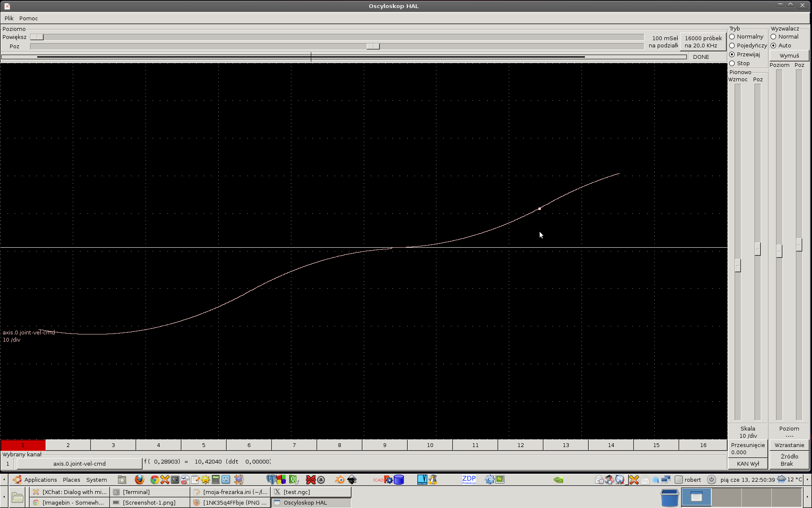Click the date and time clock

coord(747,480)
